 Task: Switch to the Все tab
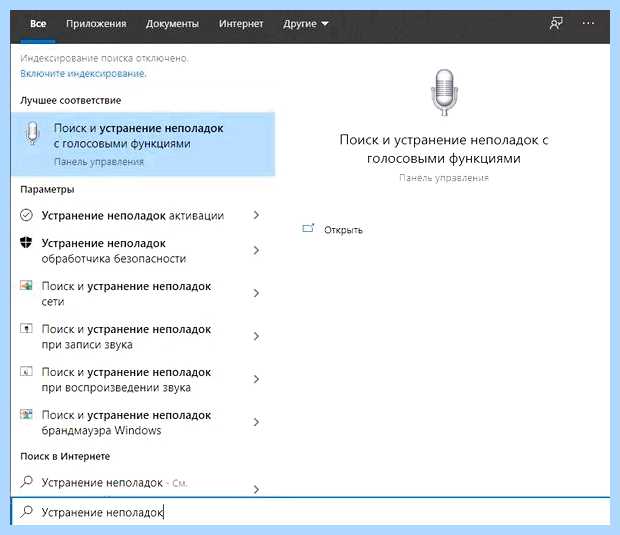pyautogui.click(x=38, y=24)
